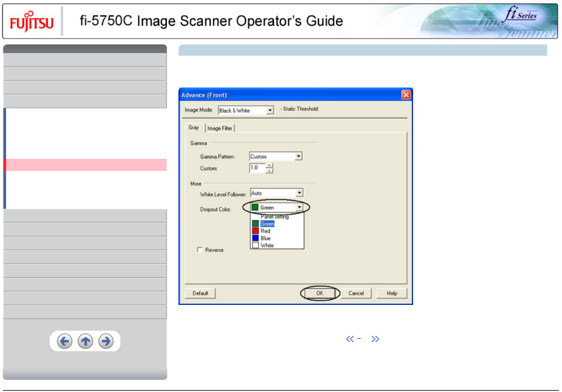
Task: Increase the Custom gamma value
Action: tap(269, 165)
